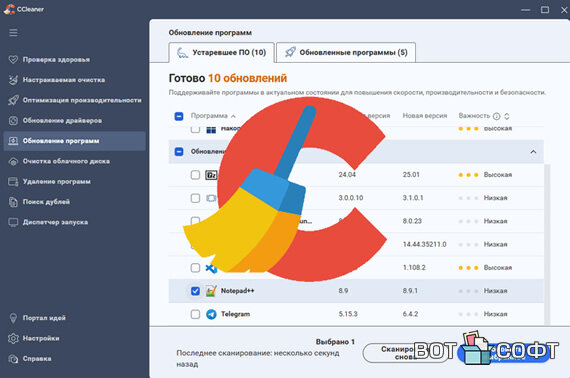Open Портал идей

[44, 318]
